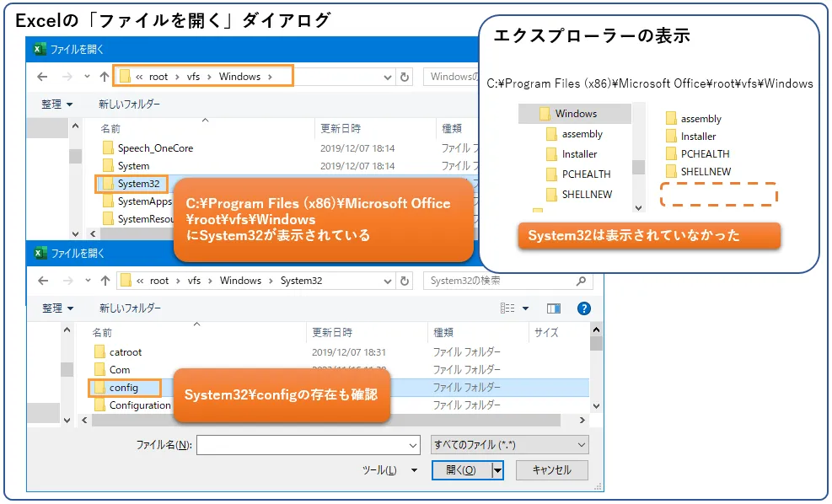Refresh the System32 folder listing
The width and height of the screenshot is (832, 504).
[x=405, y=281]
